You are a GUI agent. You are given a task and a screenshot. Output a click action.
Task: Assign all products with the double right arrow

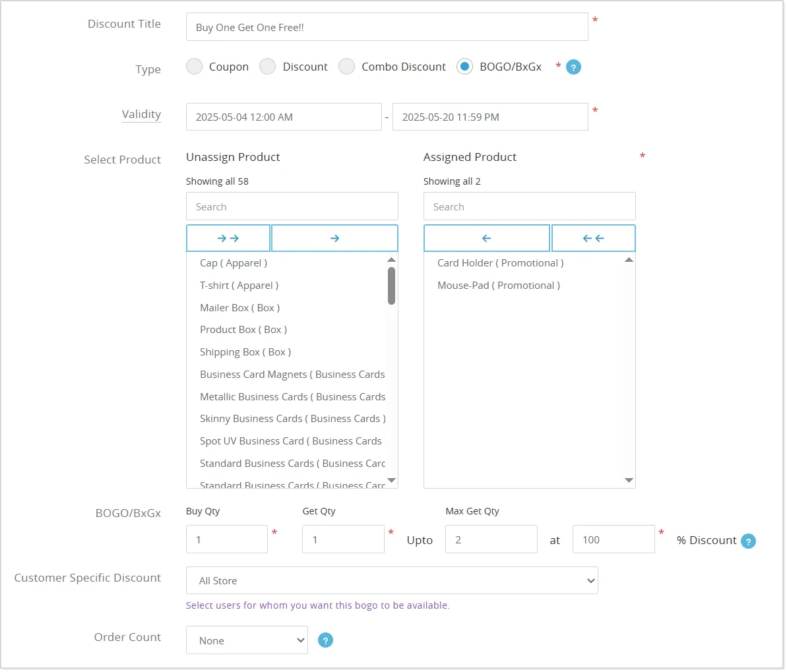pos(228,238)
